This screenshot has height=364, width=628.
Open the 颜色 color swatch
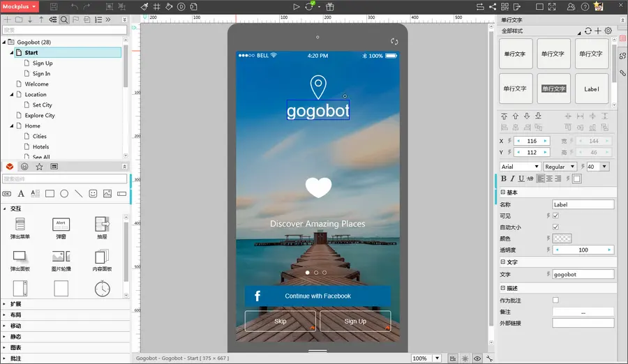[562, 238]
